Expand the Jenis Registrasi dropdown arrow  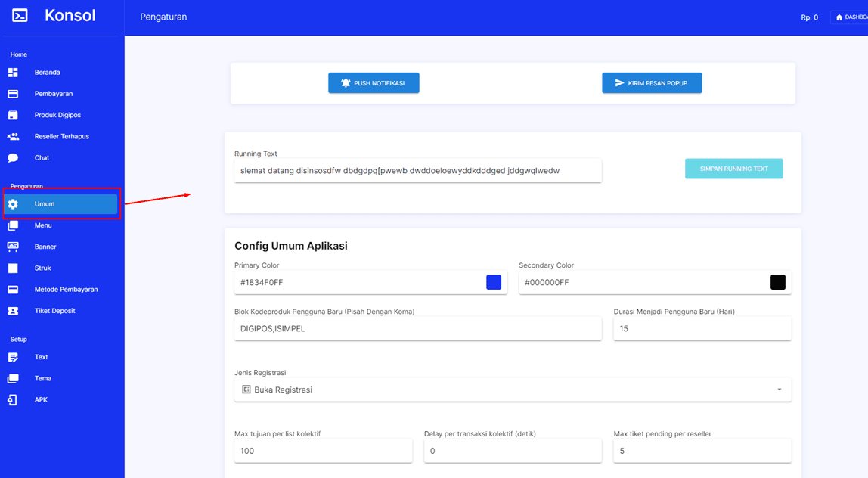coord(779,390)
